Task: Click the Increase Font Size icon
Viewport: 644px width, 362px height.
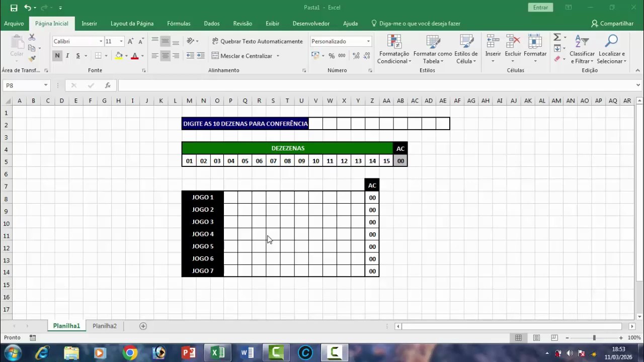Action: pos(131,41)
